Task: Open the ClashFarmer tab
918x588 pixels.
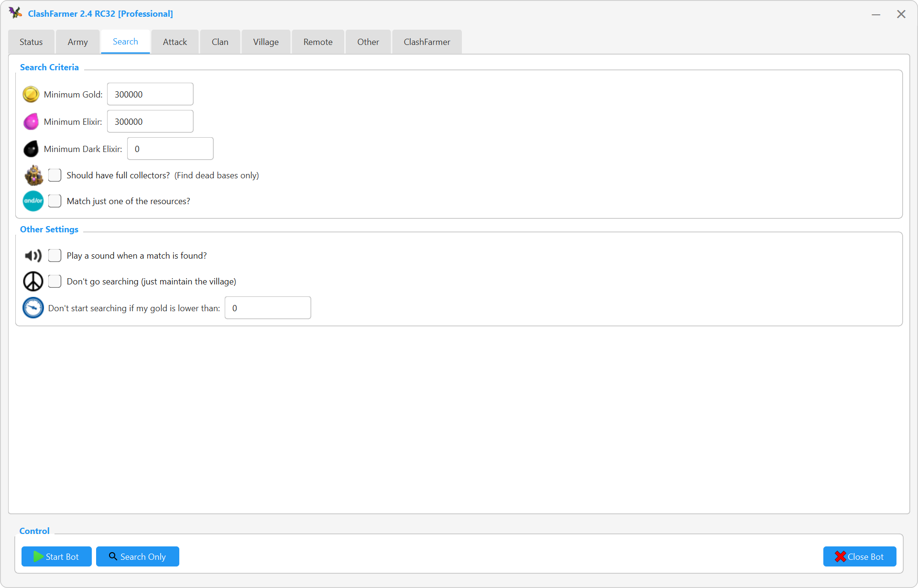Action: click(x=427, y=42)
